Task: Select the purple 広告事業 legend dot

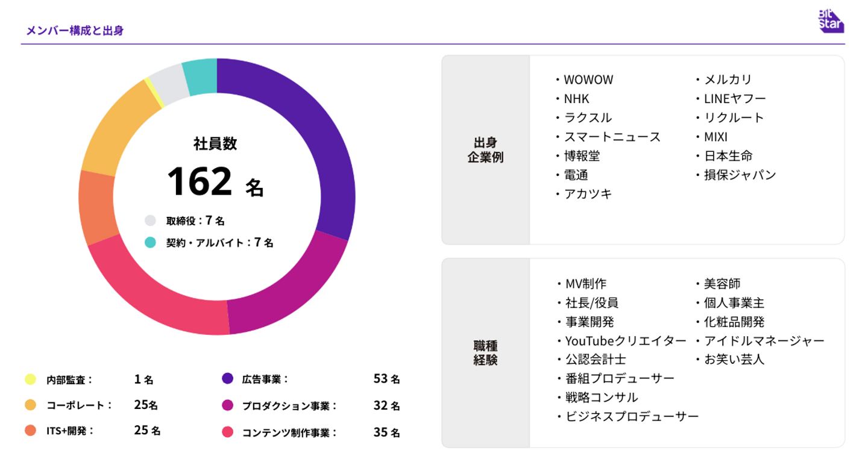Action: (227, 379)
